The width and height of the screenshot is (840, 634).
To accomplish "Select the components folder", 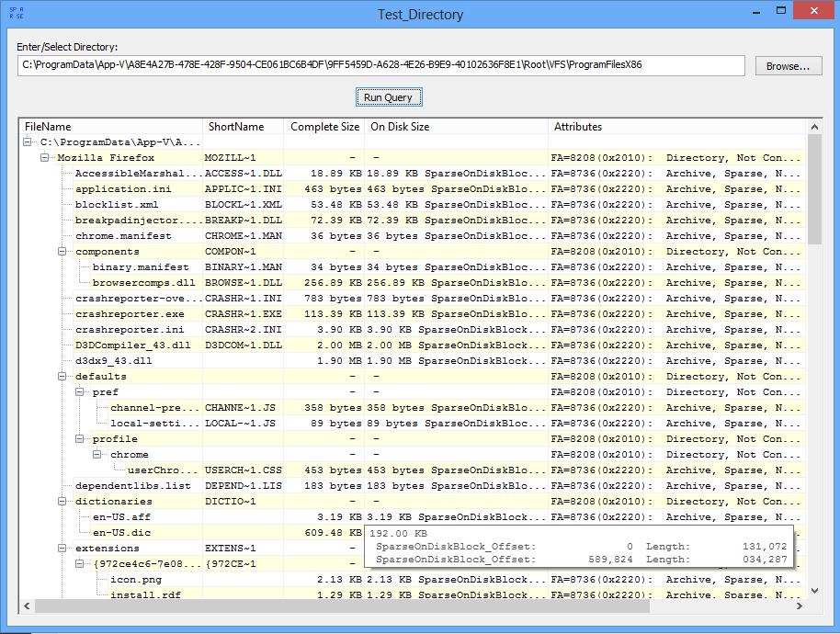I will pyautogui.click(x=108, y=251).
